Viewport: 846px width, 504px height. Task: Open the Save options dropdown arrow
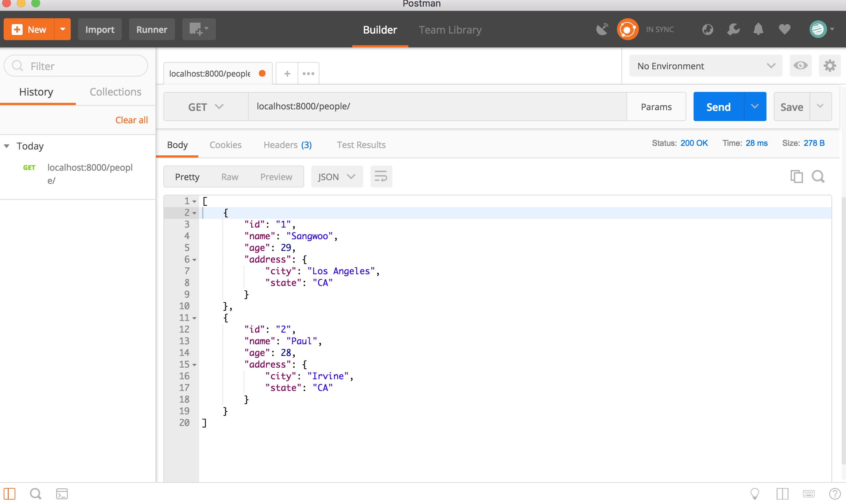coord(820,106)
